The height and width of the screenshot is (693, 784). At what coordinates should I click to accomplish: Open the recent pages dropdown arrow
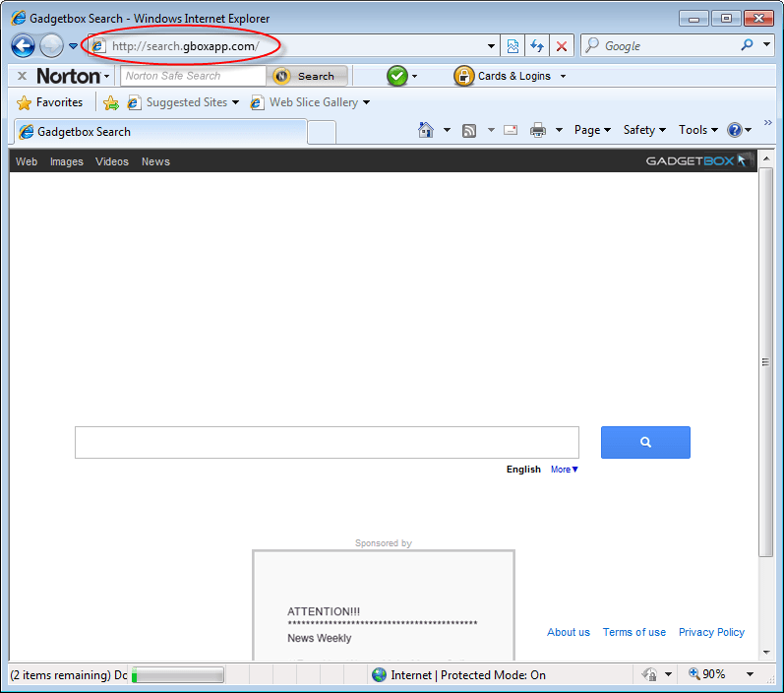point(73,46)
